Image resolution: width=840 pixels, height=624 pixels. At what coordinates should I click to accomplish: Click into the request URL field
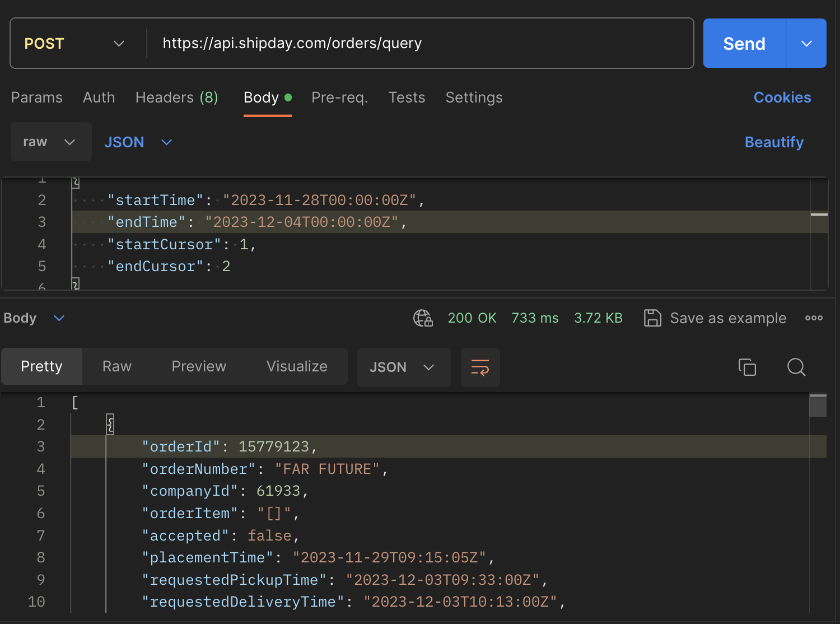414,44
